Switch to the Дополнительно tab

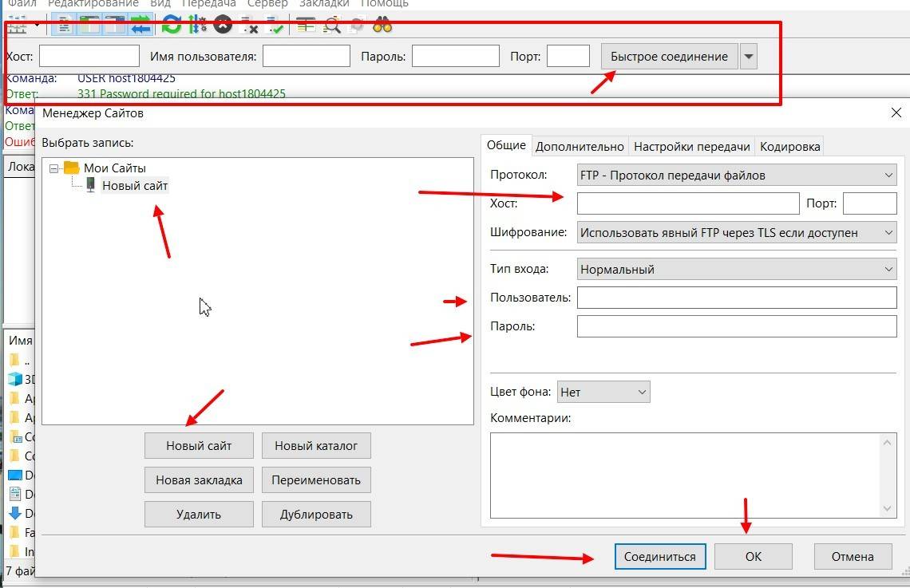[580, 147]
